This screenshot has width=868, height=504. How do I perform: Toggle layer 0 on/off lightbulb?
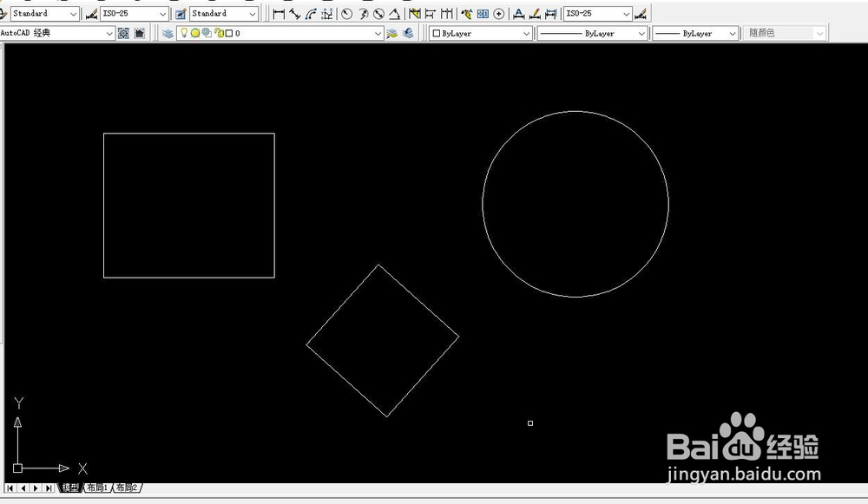(184, 33)
